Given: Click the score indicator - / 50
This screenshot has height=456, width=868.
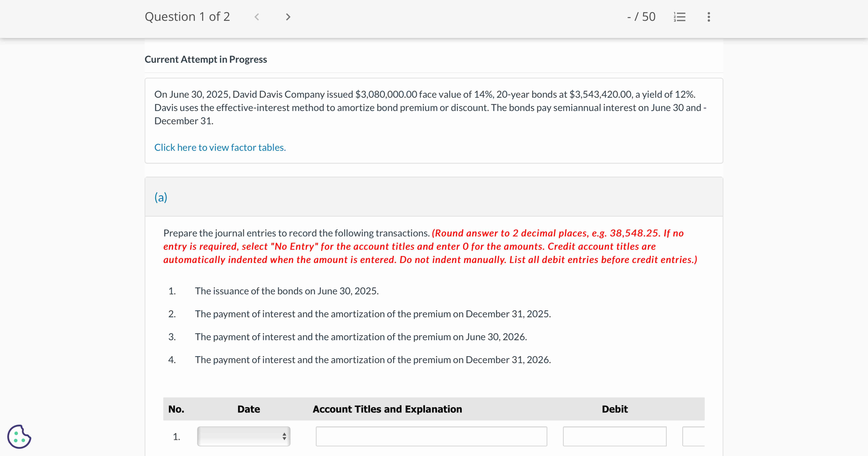Looking at the screenshot, I should [641, 17].
